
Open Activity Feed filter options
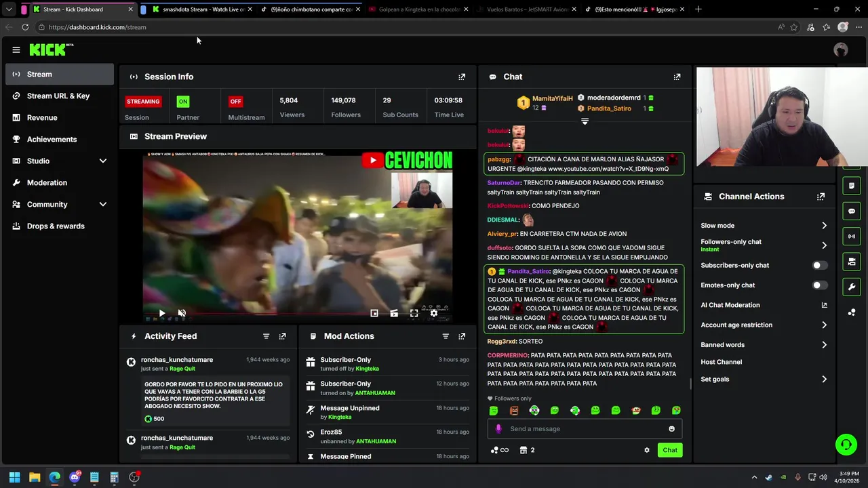pyautogui.click(x=266, y=336)
